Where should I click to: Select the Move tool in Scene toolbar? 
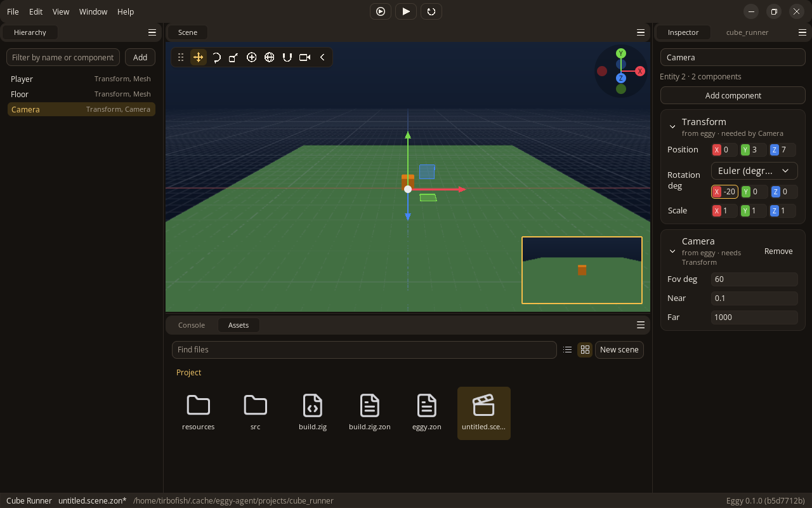click(198, 57)
